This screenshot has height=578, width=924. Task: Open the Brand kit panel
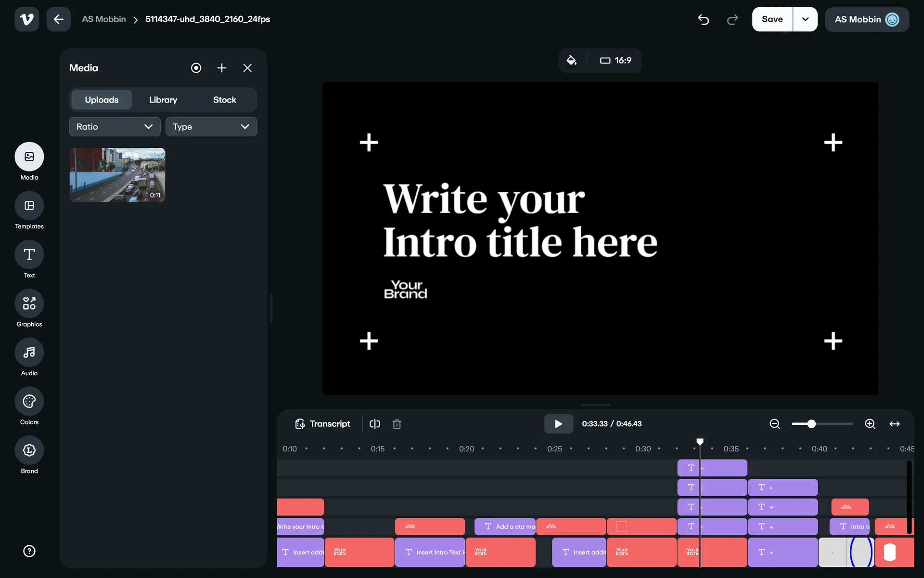pyautogui.click(x=29, y=450)
